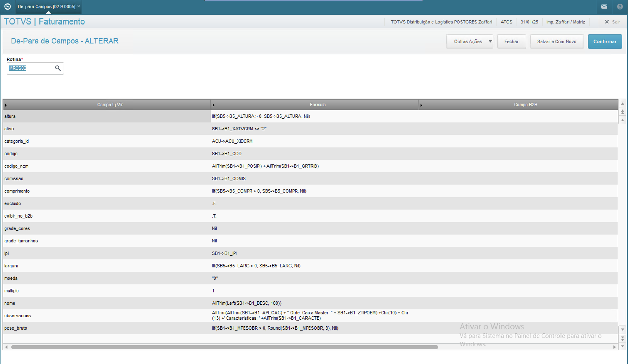Click 'TOTVS Distribuição e Logística POSTGRES Zaffari' label
The height and width of the screenshot is (364, 628).
[441, 22]
